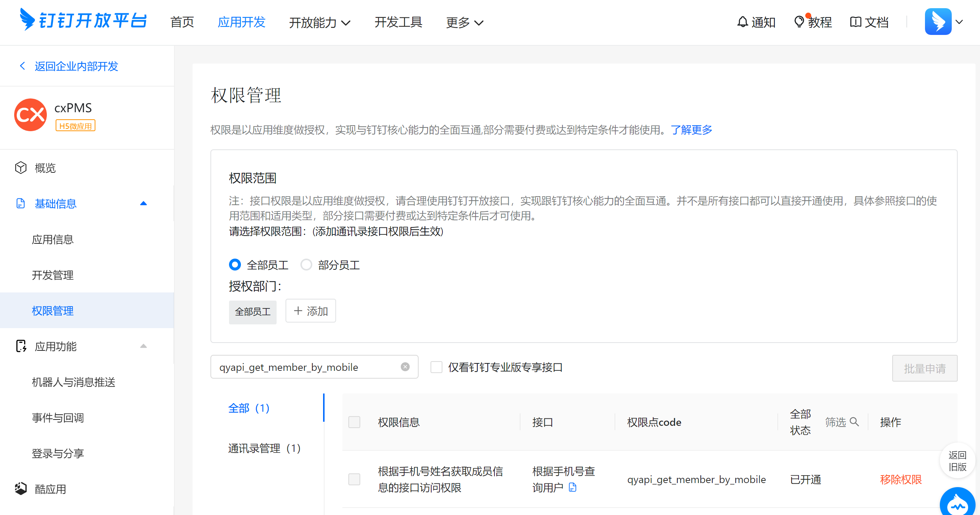Image resolution: width=980 pixels, height=515 pixels.
Task: Click the 权限信息 column header
Action: coord(398,422)
